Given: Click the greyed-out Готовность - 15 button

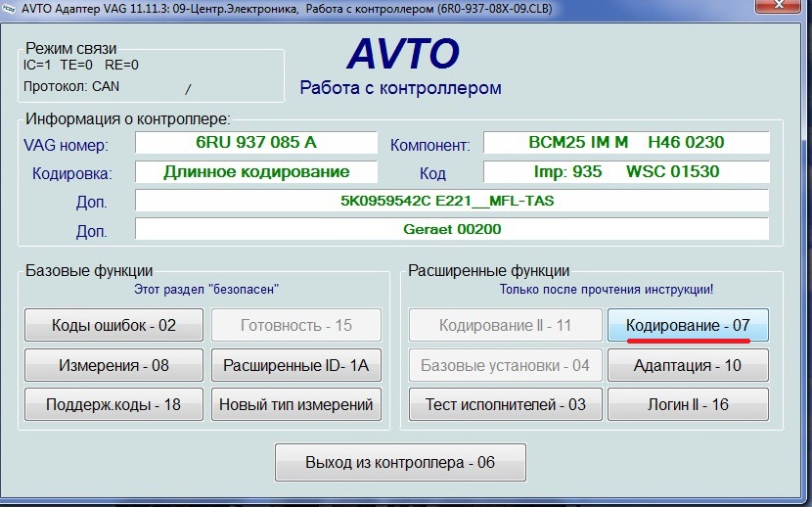Looking at the screenshot, I should click(x=295, y=326).
